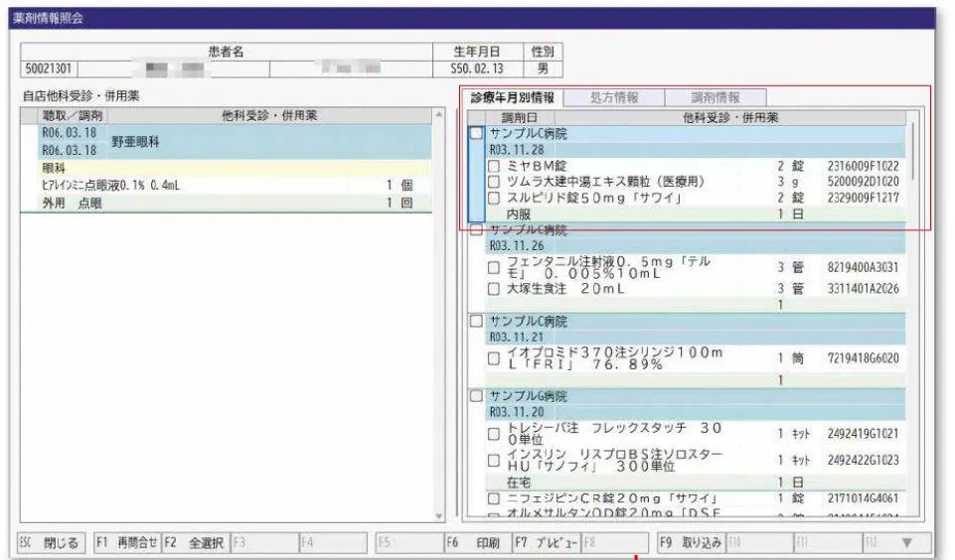Check the サンプルC病院 R03.11.26 group checkbox

[476, 229]
